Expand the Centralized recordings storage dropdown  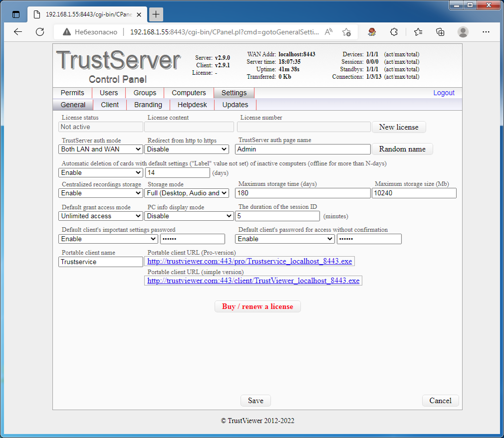[x=101, y=193]
